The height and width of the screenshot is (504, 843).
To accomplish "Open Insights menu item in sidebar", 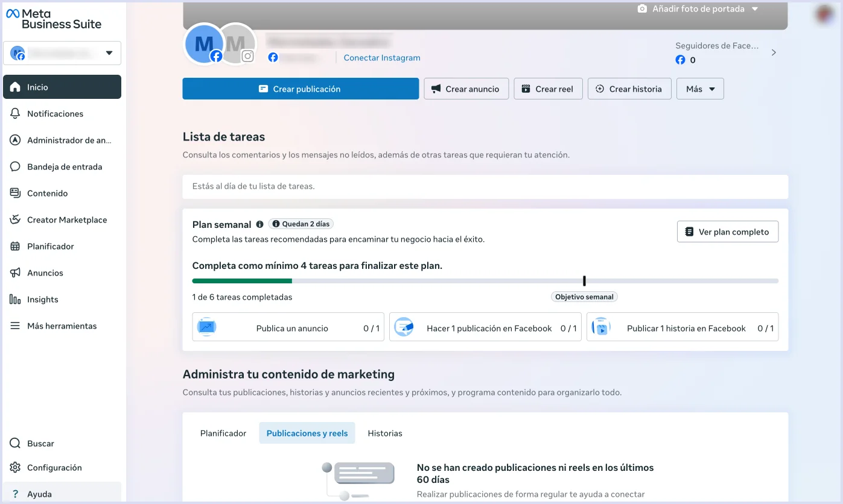I will (x=62, y=299).
